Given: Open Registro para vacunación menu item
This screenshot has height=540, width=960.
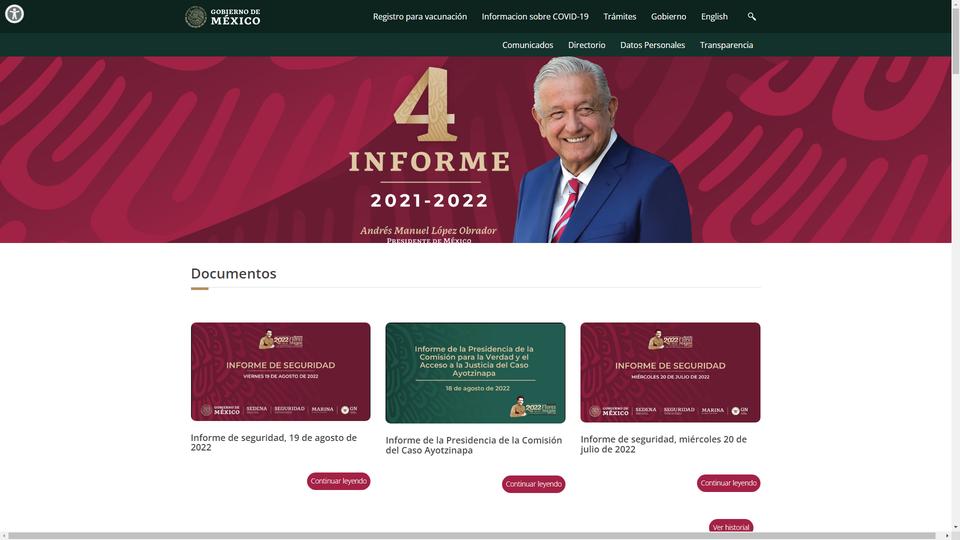Looking at the screenshot, I should pos(419,17).
